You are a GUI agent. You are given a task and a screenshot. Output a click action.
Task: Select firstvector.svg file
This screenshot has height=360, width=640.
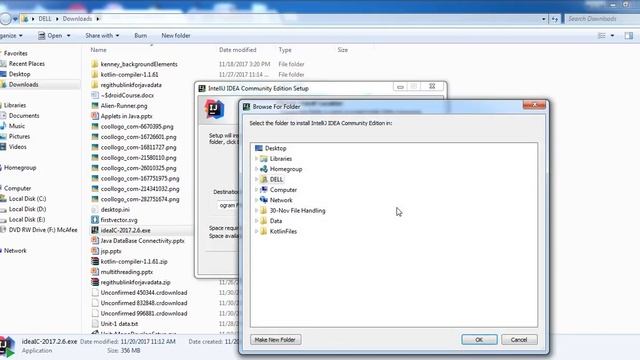119,220
